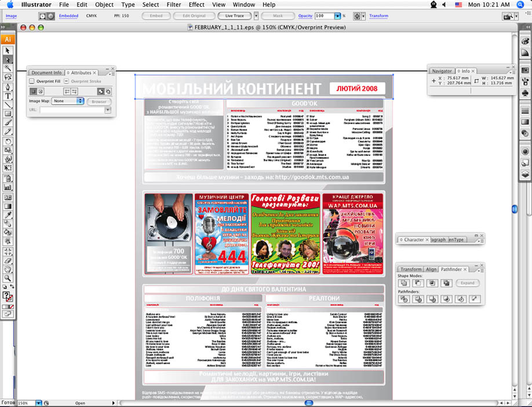Click first Shape Mode add-to-shape icon

point(404,283)
